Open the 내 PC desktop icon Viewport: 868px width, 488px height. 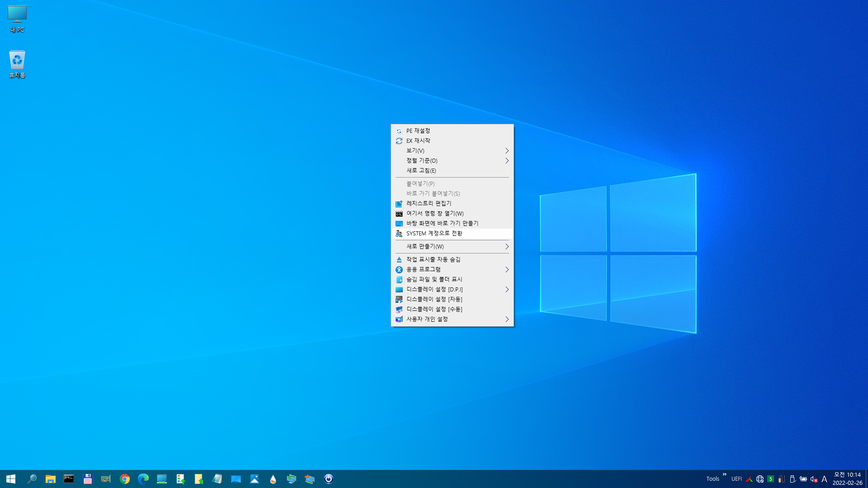click(17, 19)
